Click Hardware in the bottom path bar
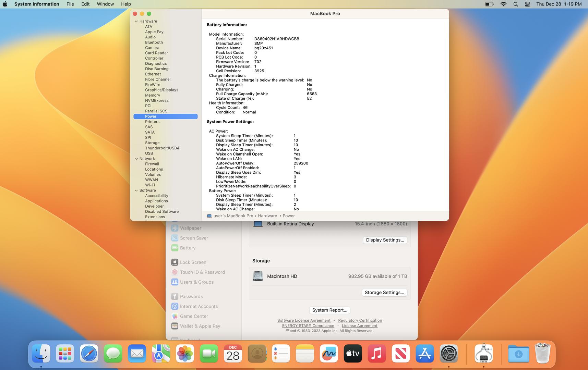Viewport: 588px width, 370px height. tap(267, 216)
